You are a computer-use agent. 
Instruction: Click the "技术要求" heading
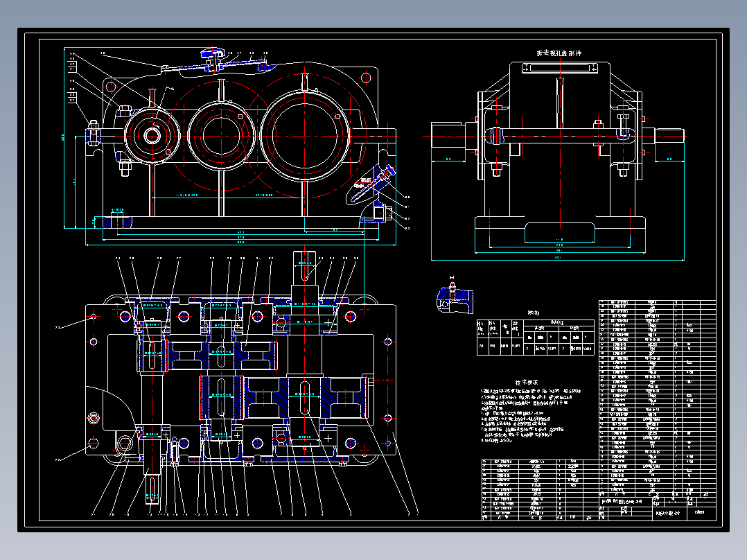coord(527,383)
